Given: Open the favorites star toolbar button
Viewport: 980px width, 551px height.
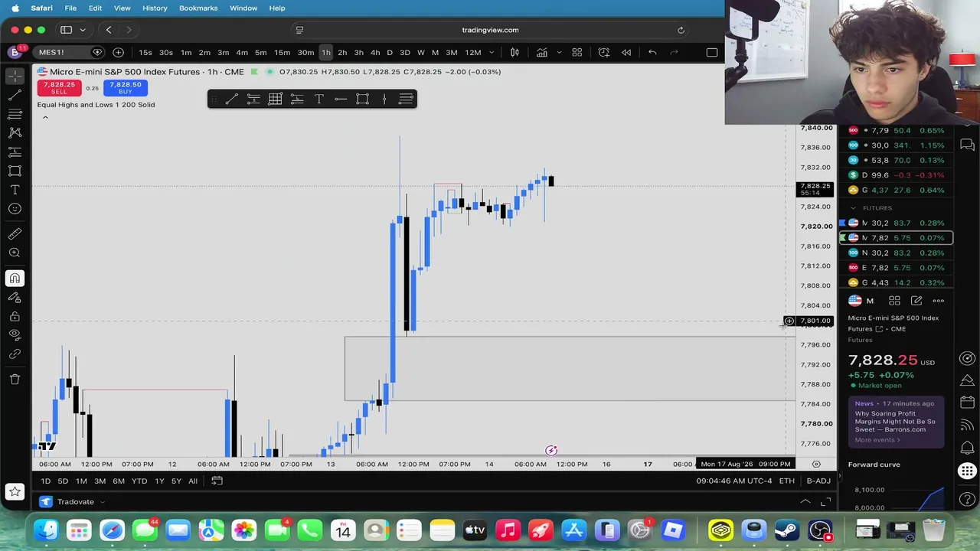Looking at the screenshot, I should tap(15, 492).
